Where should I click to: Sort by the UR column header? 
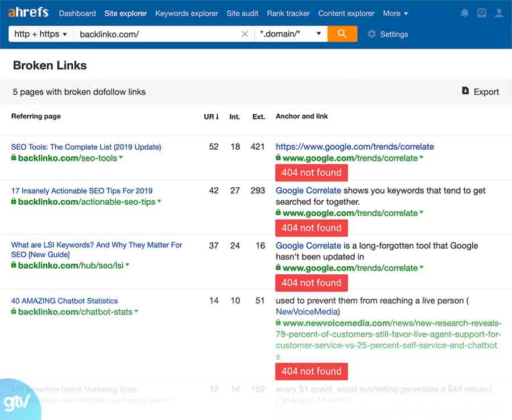pyautogui.click(x=210, y=116)
